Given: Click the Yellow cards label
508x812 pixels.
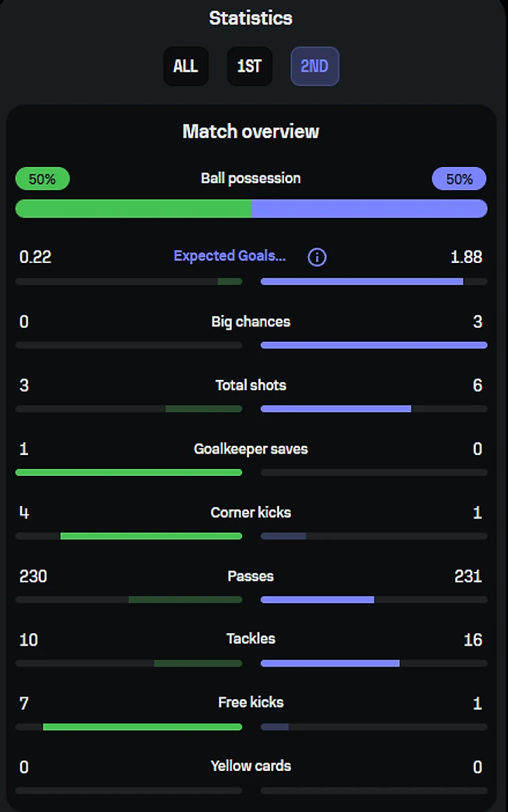Looking at the screenshot, I should point(251,766).
